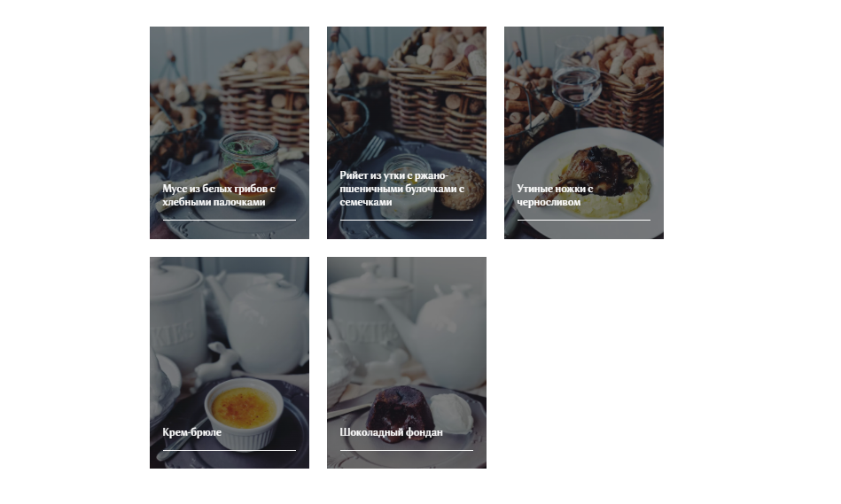Click the crème brûlée ramekin in the photo
Viewport: 841px width, 504px height.
click(x=244, y=413)
